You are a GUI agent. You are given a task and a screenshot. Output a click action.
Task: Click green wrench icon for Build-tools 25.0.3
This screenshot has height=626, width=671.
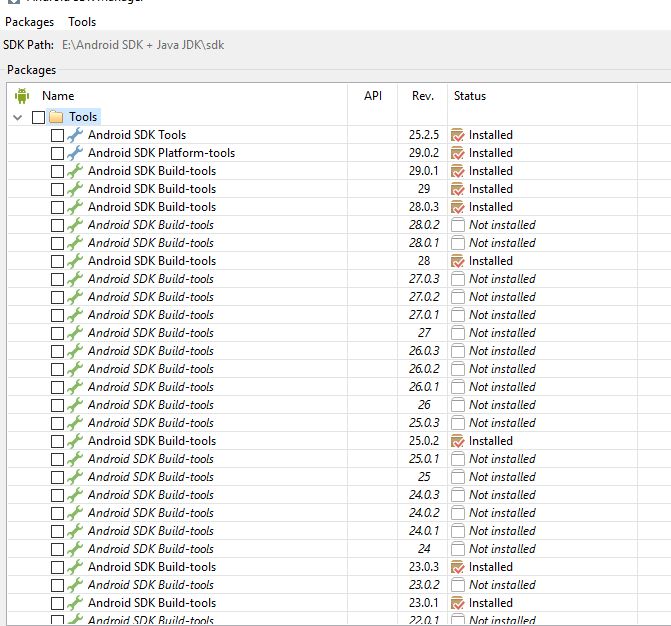pyautogui.click(x=75, y=423)
